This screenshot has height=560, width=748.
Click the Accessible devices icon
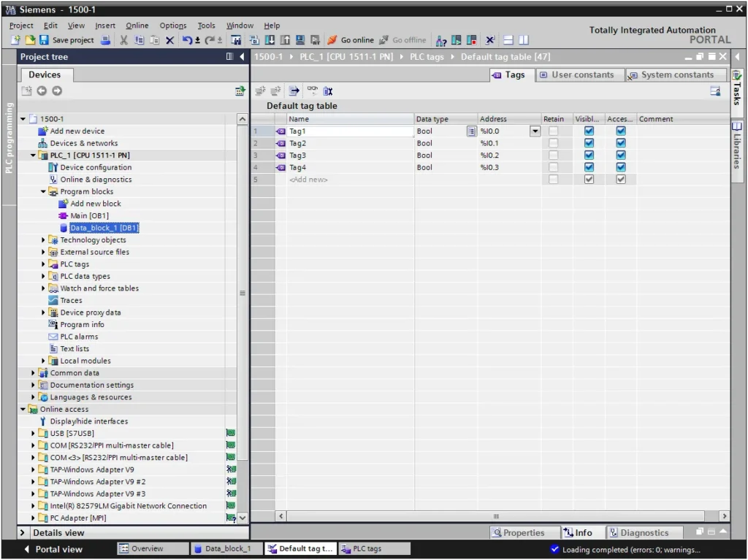click(x=441, y=41)
